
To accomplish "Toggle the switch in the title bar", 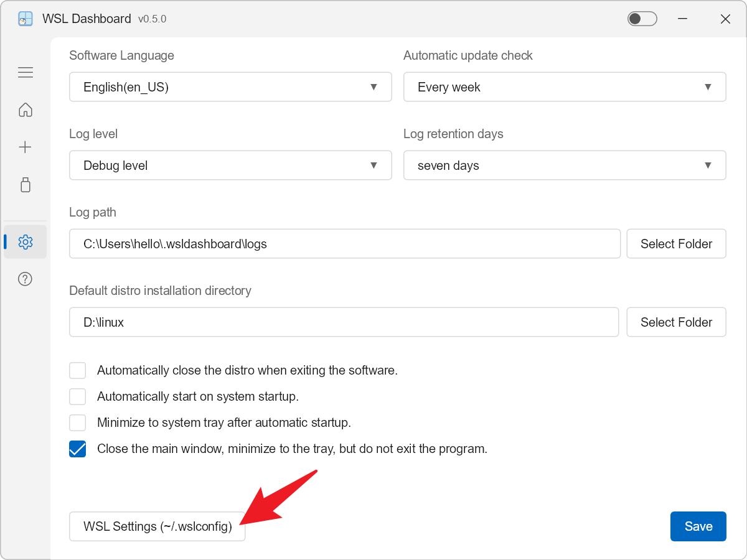I will (642, 19).
